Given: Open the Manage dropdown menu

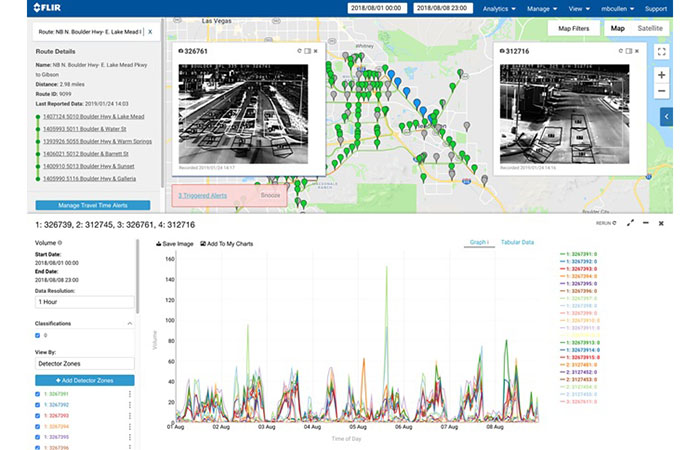Looking at the screenshot, I should [542, 8].
